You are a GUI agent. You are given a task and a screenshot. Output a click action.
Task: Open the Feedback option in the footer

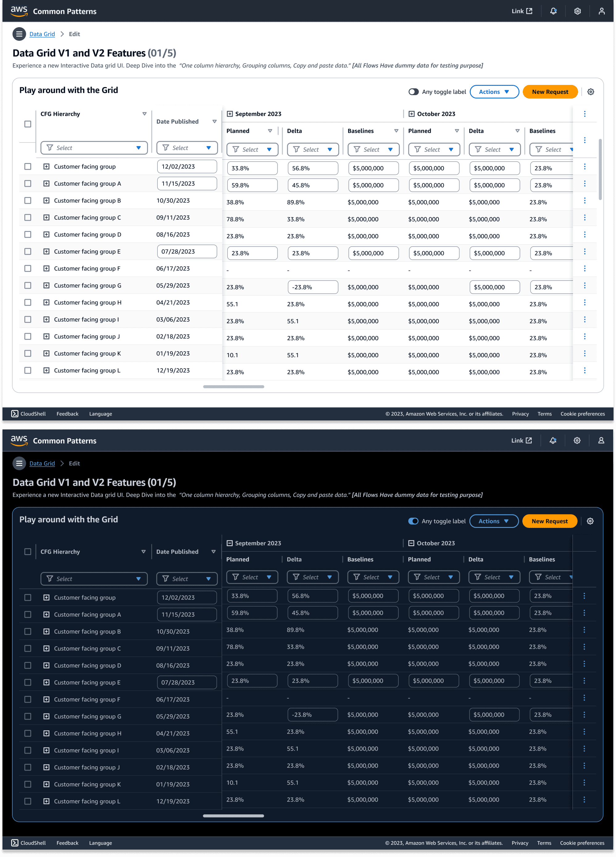tap(67, 414)
